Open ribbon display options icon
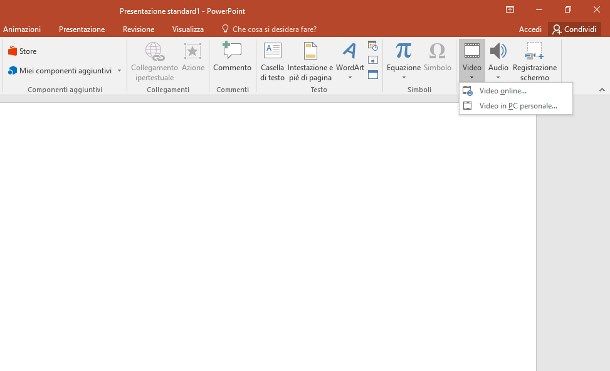Viewport: 610px width, 371px height. (510, 10)
